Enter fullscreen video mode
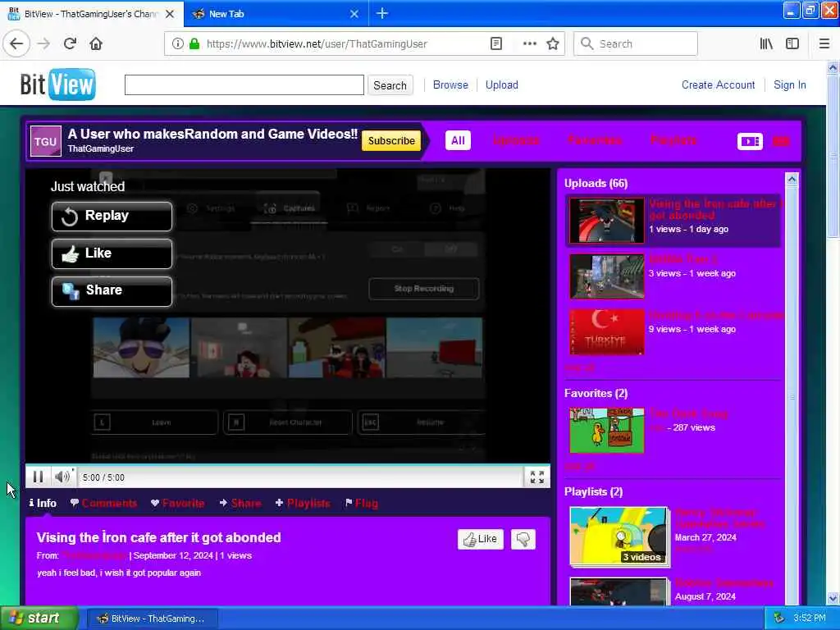 tap(536, 477)
